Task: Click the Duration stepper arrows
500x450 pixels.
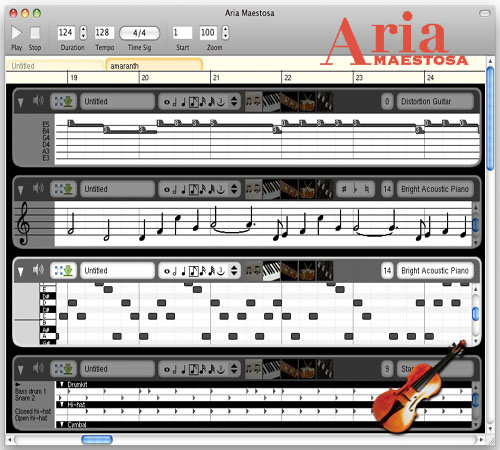Action: (x=83, y=32)
